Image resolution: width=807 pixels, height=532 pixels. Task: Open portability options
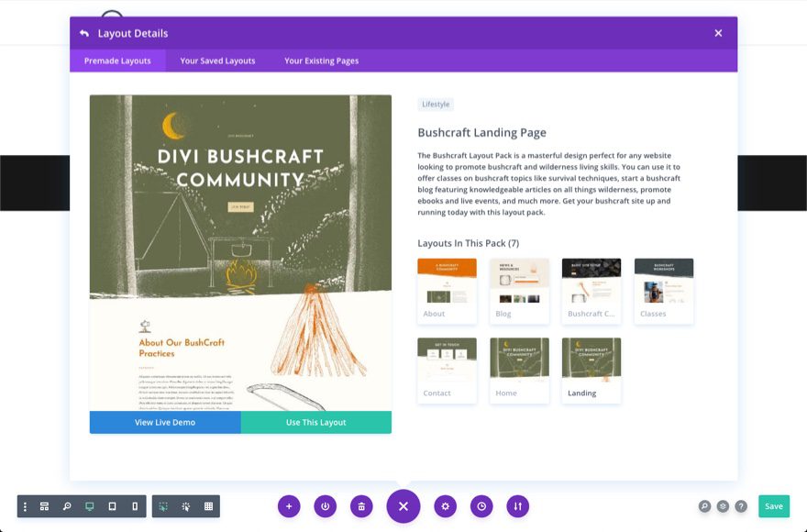[517, 505]
